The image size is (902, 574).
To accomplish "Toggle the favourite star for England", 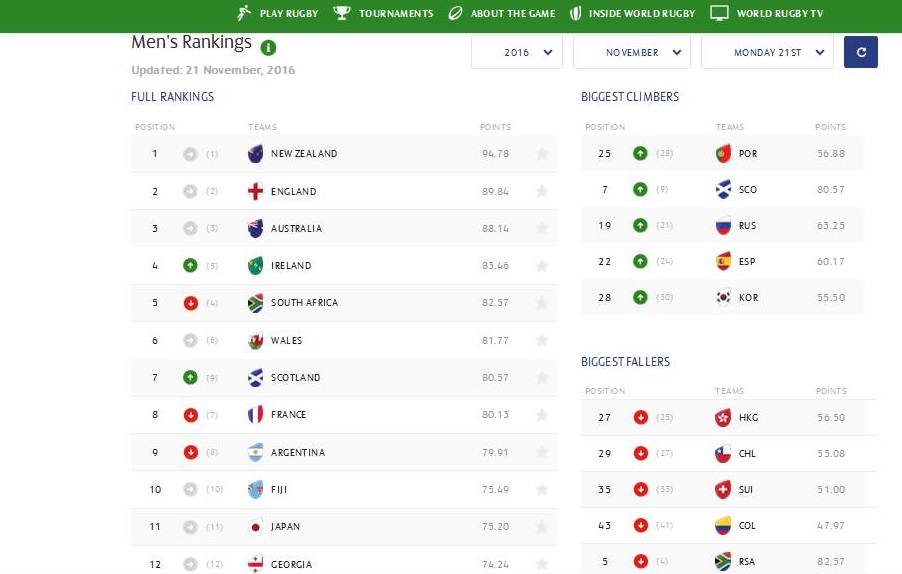I will tap(542, 191).
